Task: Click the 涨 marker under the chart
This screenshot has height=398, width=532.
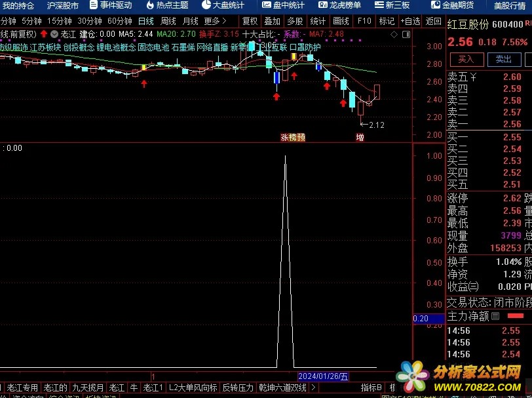Action: (284, 137)
